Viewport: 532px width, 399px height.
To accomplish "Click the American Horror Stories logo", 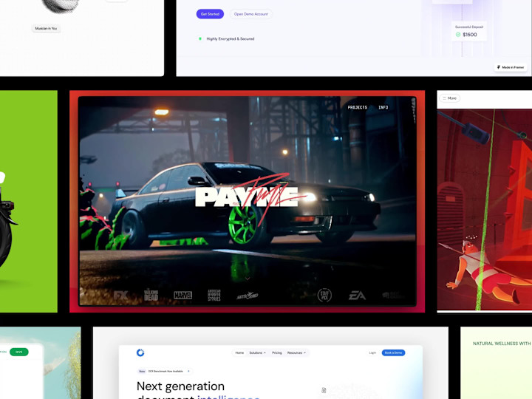I will (214, 295).
